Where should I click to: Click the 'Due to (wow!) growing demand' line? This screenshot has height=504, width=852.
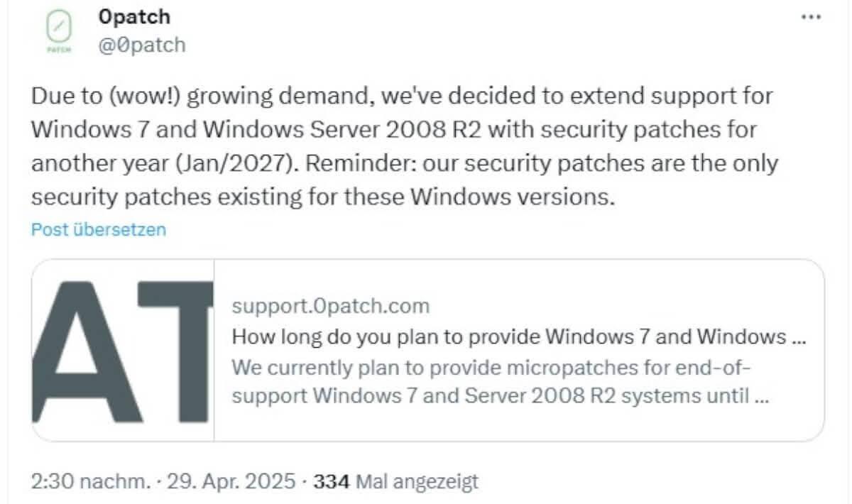click(402, 97)
